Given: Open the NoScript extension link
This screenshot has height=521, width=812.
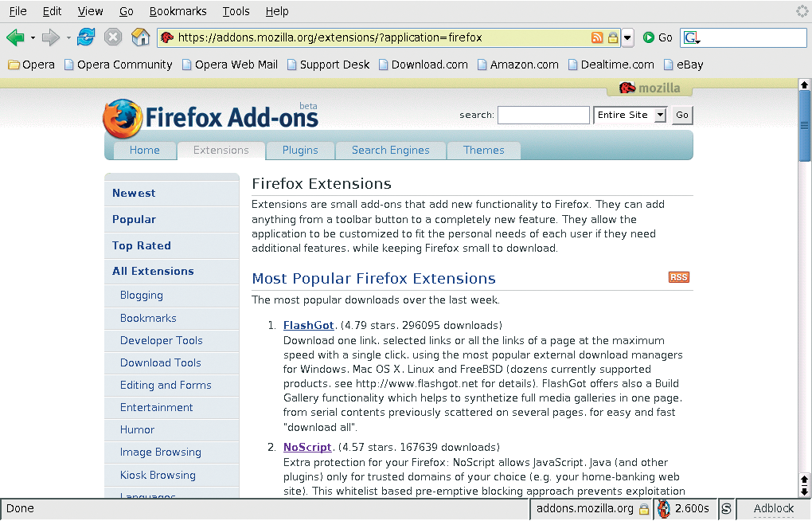Looking at the screenshot, I should [x=307, y=448].
